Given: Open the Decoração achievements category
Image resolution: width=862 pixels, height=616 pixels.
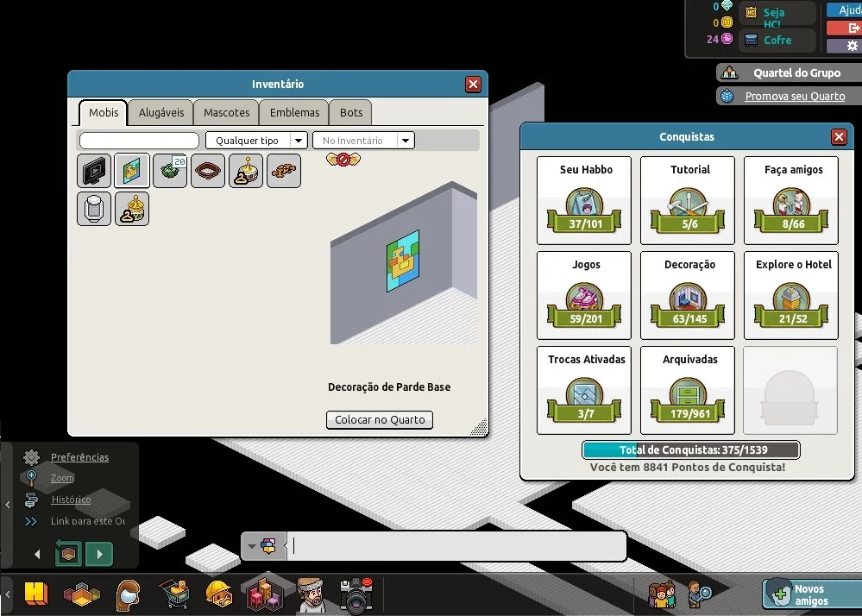Looking at the screenshot, I should point(688,295).
